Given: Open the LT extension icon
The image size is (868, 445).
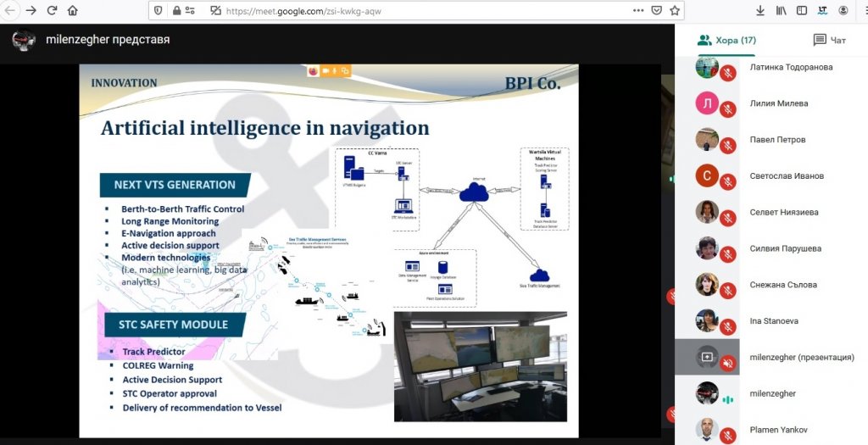Looking at the screenshot, I should point(822,10).
